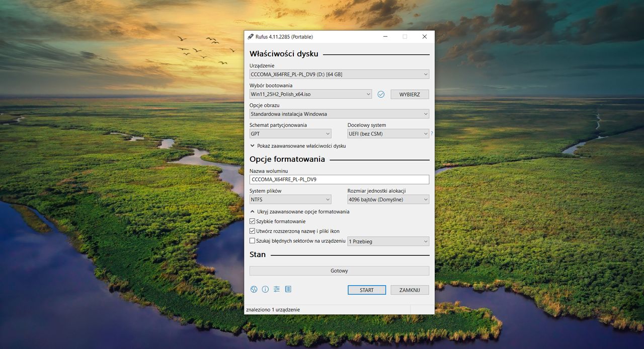This screenshot has height=349, width=644.
Task: Click the WYBIERZ button
Action: tap(409, 94)
